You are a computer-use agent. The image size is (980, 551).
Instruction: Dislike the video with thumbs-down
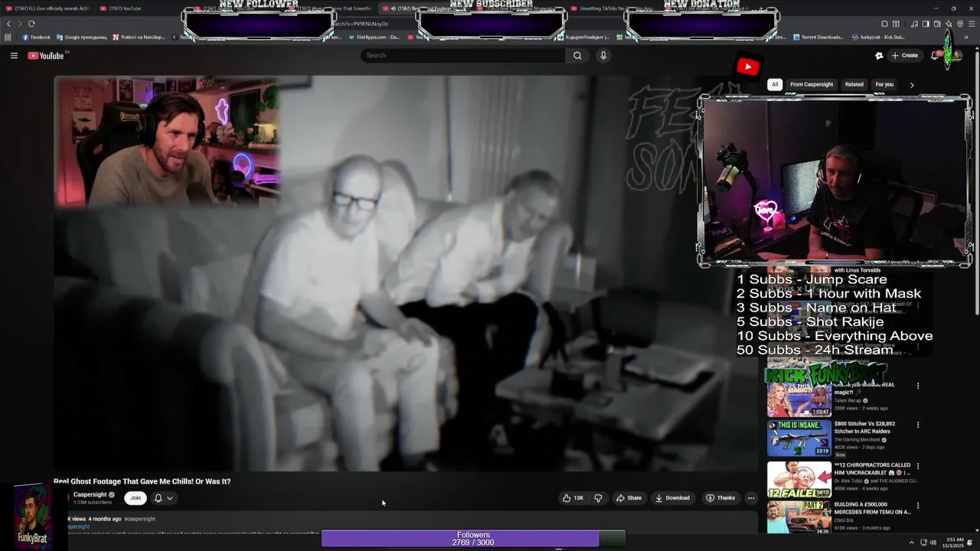coord(598,498)
